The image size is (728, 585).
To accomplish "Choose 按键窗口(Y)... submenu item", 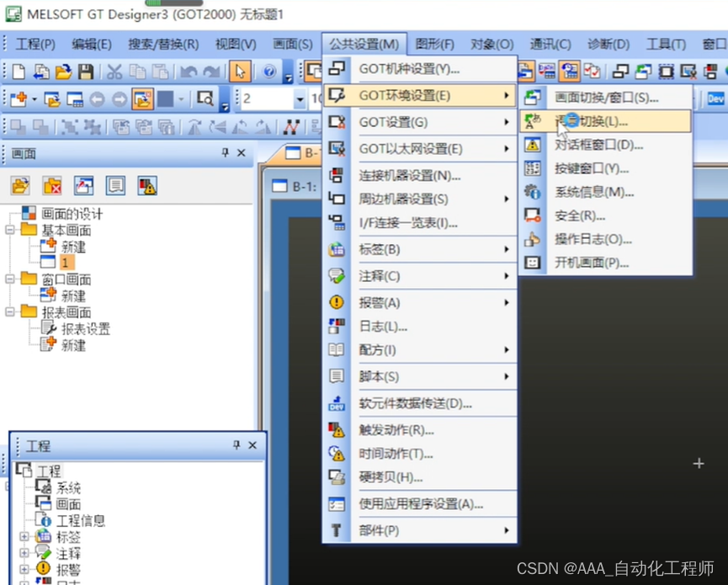I will click(605, 168).
